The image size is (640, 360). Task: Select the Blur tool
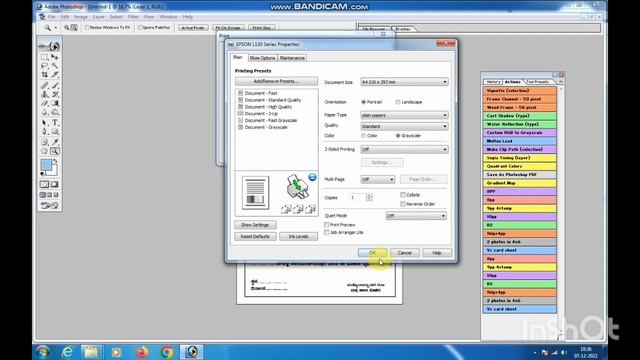pyautogui.click(x=44, y=112)
